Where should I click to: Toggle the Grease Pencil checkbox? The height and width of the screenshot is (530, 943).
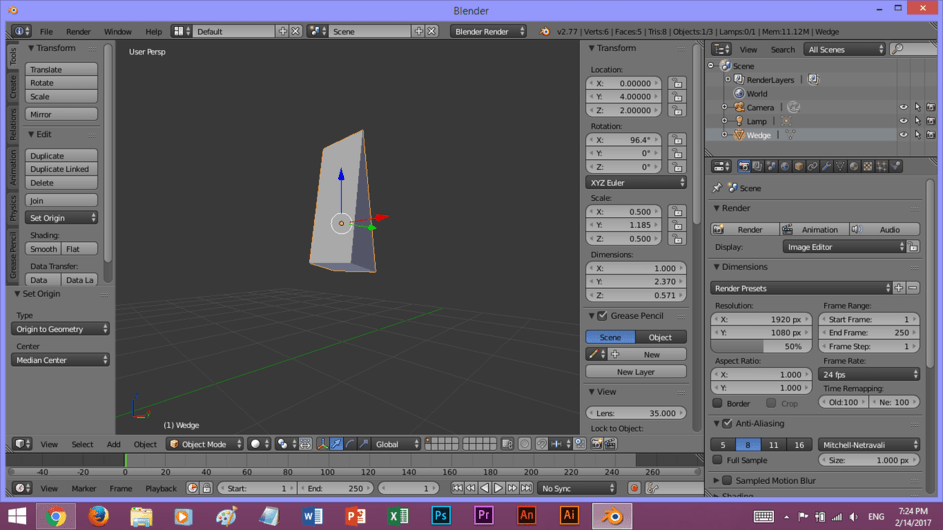tap(603, 316)
